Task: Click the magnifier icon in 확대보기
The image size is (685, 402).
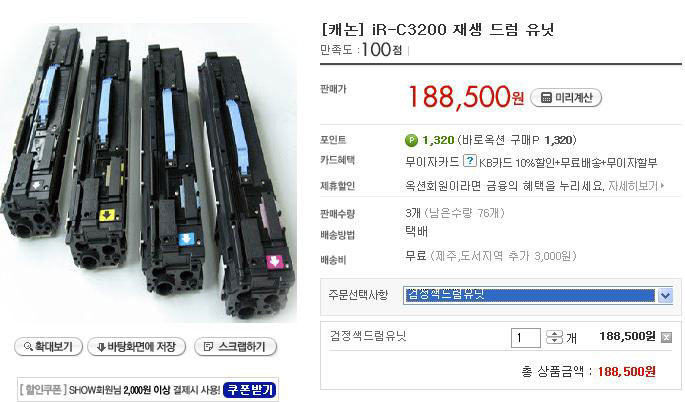Action: point(28,347)
